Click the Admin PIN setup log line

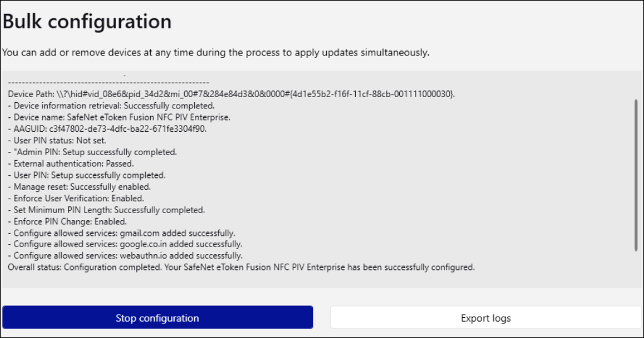[92, 152]
